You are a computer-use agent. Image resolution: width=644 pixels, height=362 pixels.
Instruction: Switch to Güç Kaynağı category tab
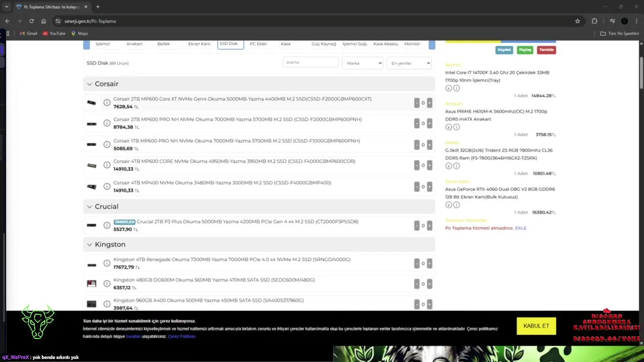pyautogui.click(x=324, y=44)
